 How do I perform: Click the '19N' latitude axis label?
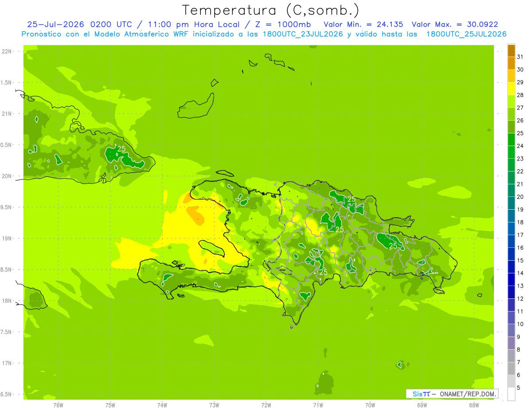coord(7,239)
